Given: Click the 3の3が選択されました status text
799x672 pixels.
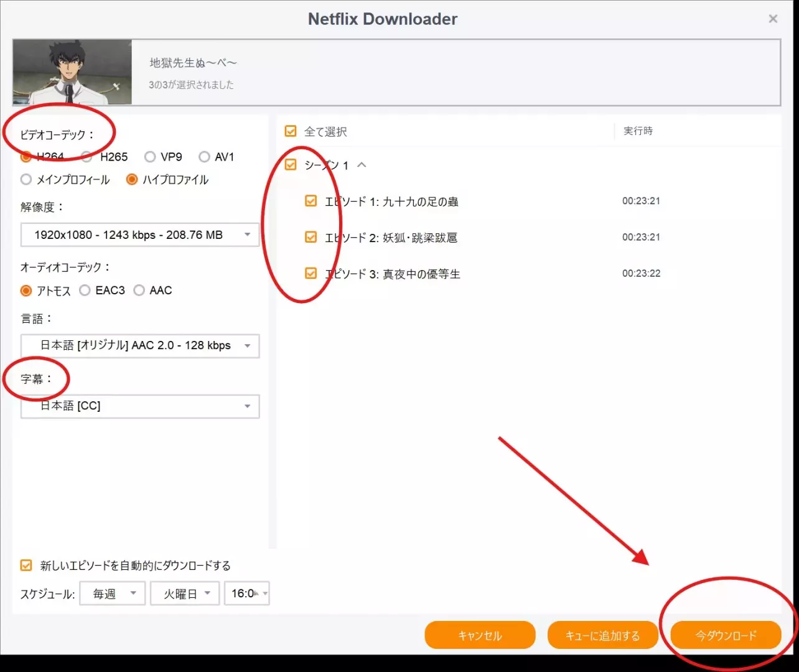Looking at the screenshot, I should [x=191, y=85].
